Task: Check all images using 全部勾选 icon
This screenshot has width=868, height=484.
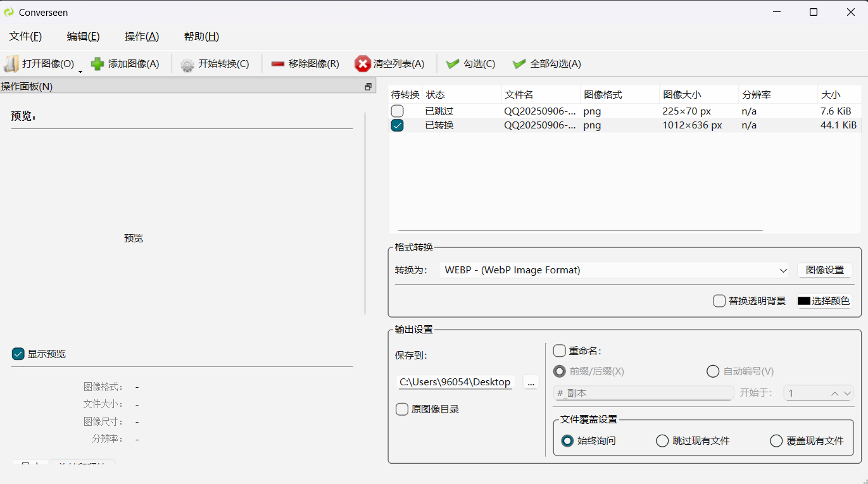Action: 519,63
